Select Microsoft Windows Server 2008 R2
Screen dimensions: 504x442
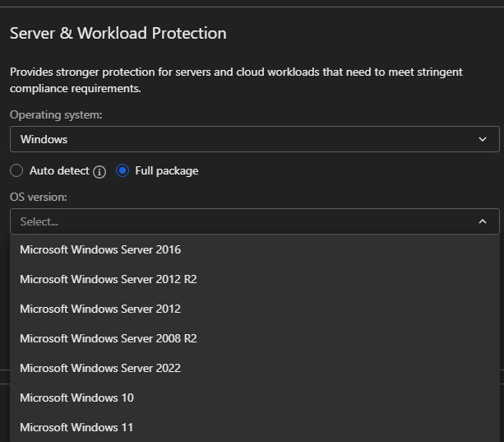(x=109, y=338)
